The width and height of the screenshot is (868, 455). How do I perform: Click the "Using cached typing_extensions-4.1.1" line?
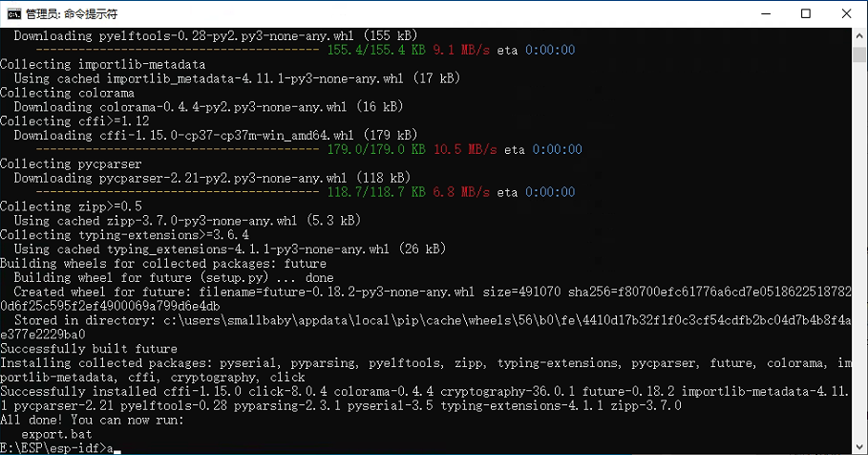[230, 249]
